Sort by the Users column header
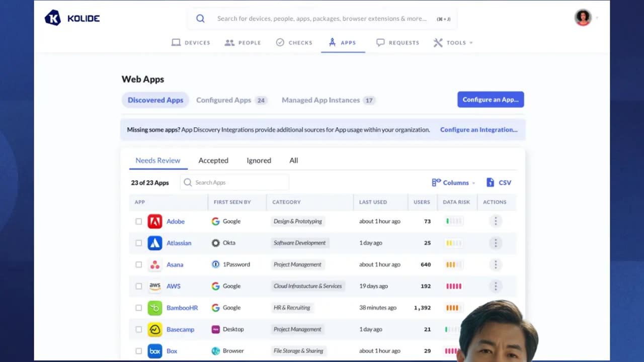The height and width of the screenshot is (362, 644). (422, 202)
